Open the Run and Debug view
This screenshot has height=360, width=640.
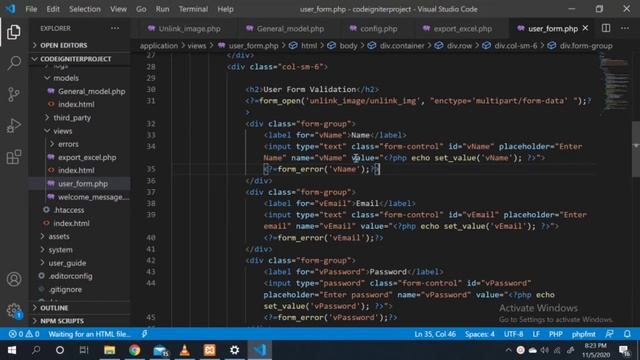(14, 126)
